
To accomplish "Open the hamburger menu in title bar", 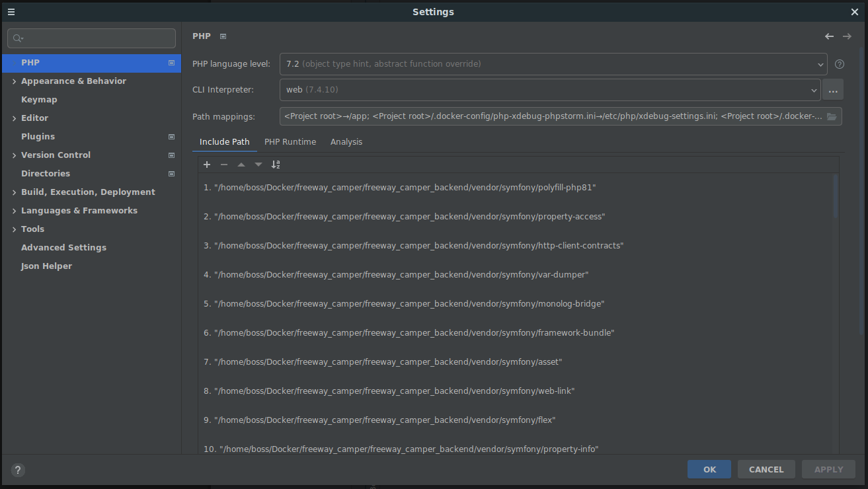I will [11, 12].
